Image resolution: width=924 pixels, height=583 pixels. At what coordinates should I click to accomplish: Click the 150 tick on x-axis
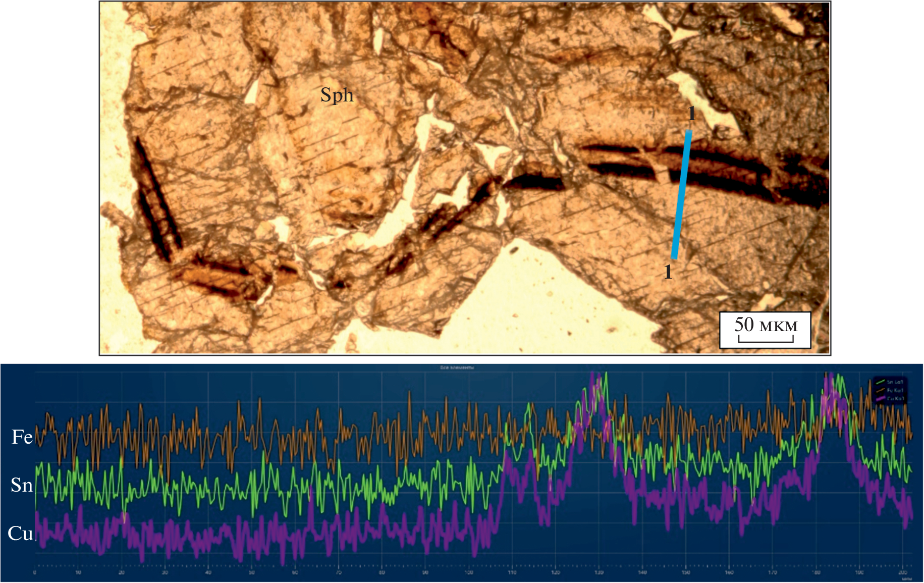686,572
